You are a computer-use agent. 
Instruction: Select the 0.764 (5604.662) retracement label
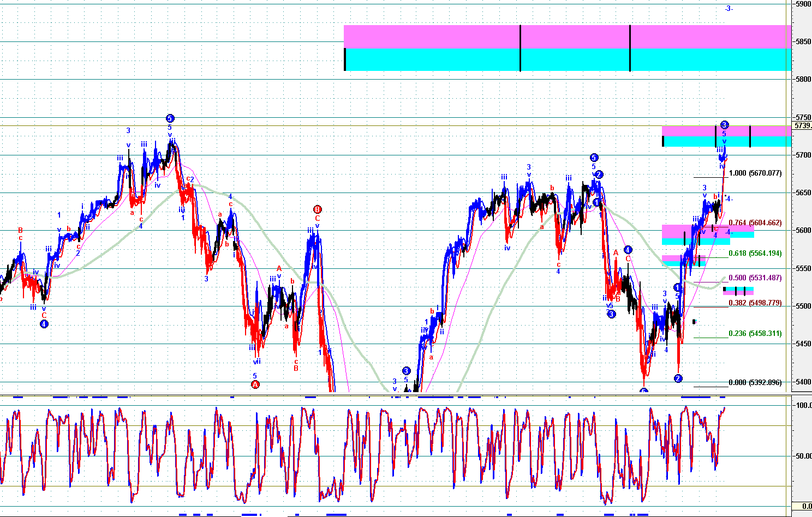755,223
